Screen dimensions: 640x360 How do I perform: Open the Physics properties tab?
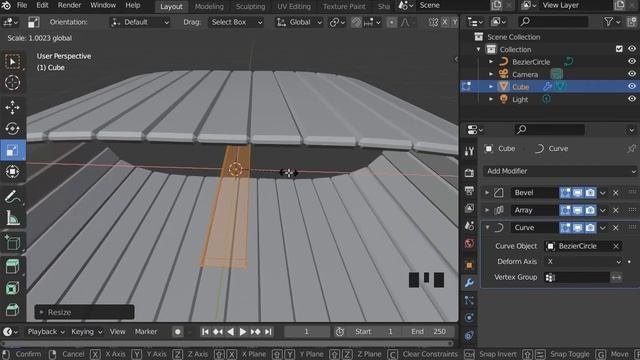point(469,318)
